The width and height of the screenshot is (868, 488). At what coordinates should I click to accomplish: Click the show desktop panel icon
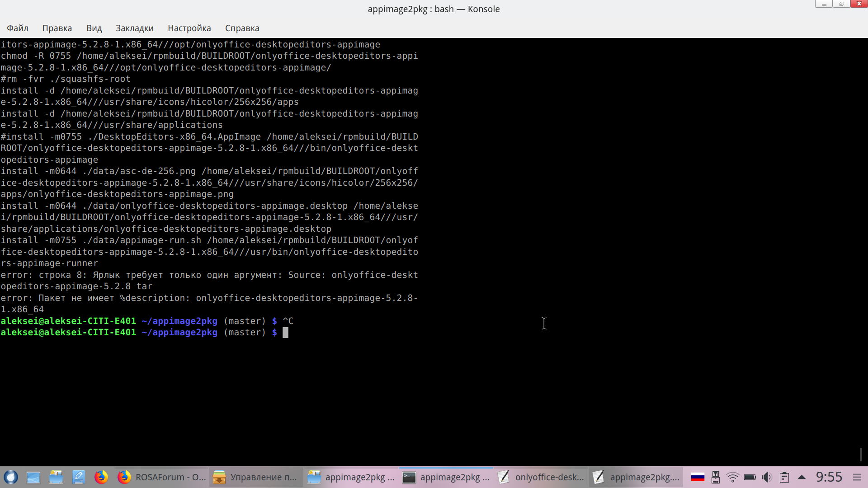click(33, 477)
